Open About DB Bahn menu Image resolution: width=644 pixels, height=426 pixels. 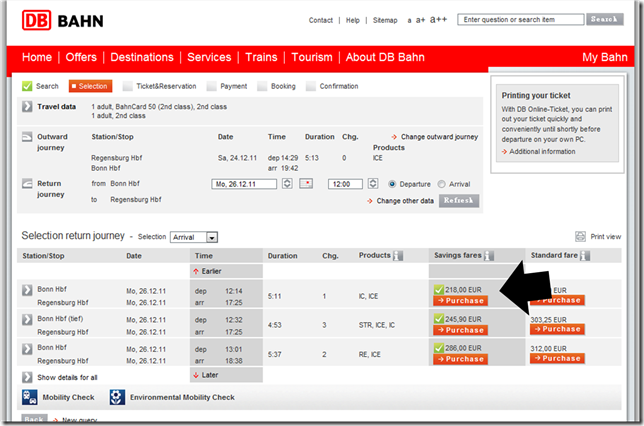pos(385,57)
